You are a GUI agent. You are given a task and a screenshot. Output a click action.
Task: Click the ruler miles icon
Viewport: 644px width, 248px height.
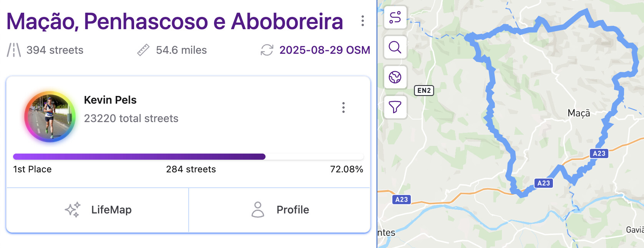click(x=143, y=50)
